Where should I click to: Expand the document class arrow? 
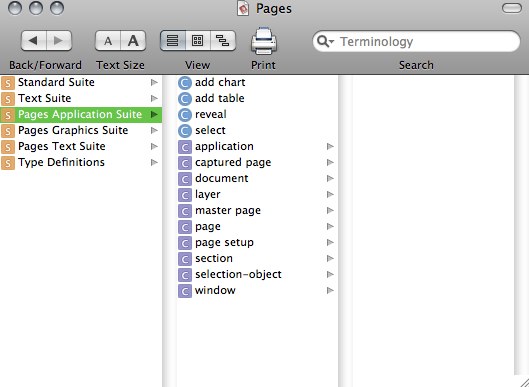(330, 178)
